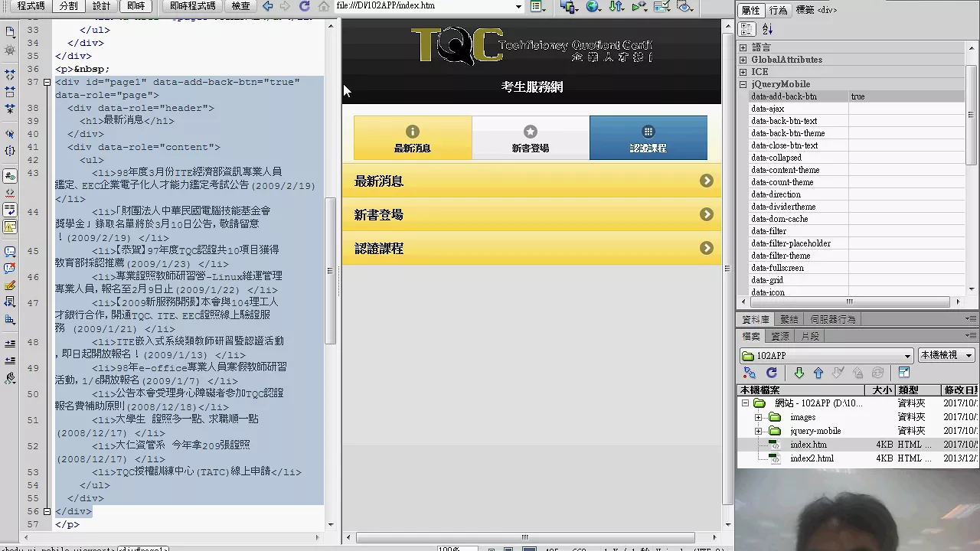Click the Select Parent Tag icon
The height and width of the screenshot is (551, 980).
pos(10,134)
